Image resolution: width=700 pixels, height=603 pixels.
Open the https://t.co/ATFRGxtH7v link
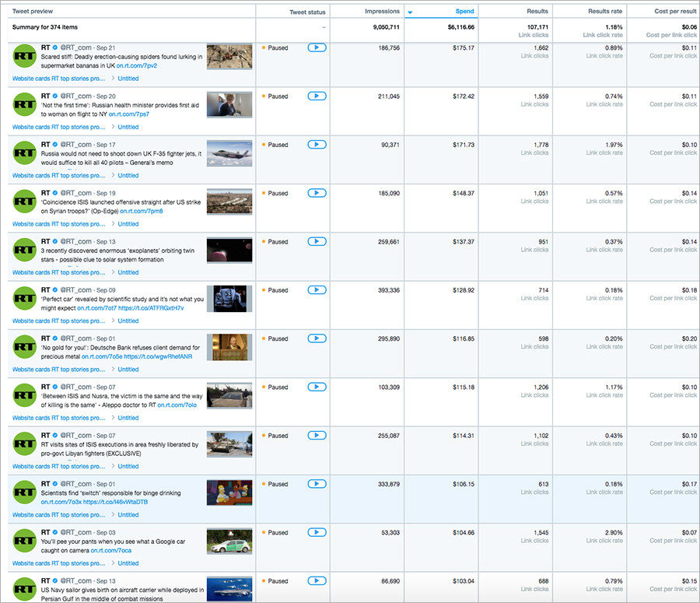tap(151, 308)
